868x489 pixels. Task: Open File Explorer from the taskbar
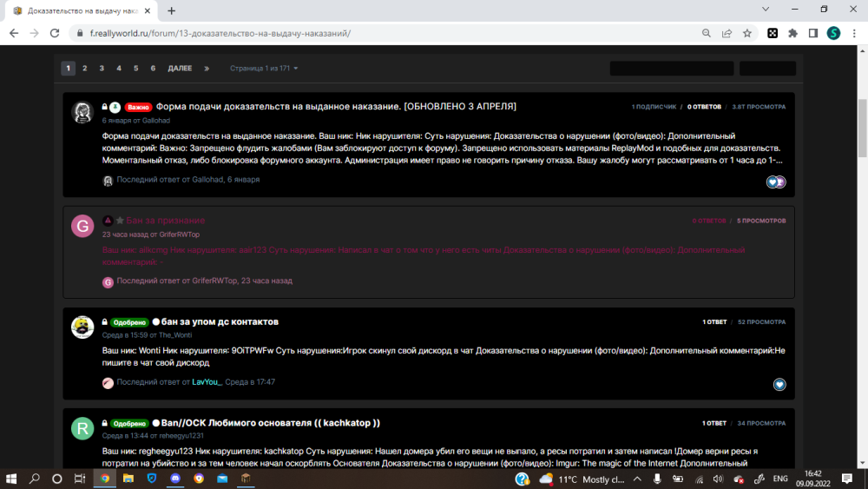[x=128, y=479]
